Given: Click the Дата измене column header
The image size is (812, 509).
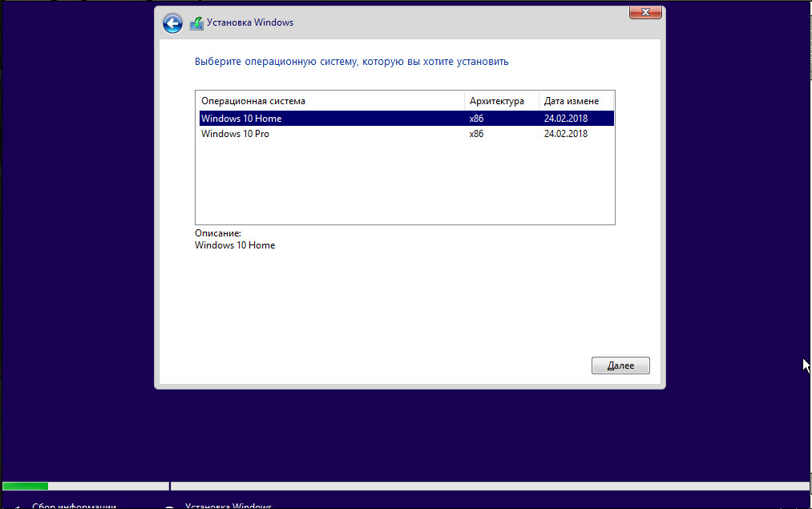Looking at the screenshot, I should 576,101.
